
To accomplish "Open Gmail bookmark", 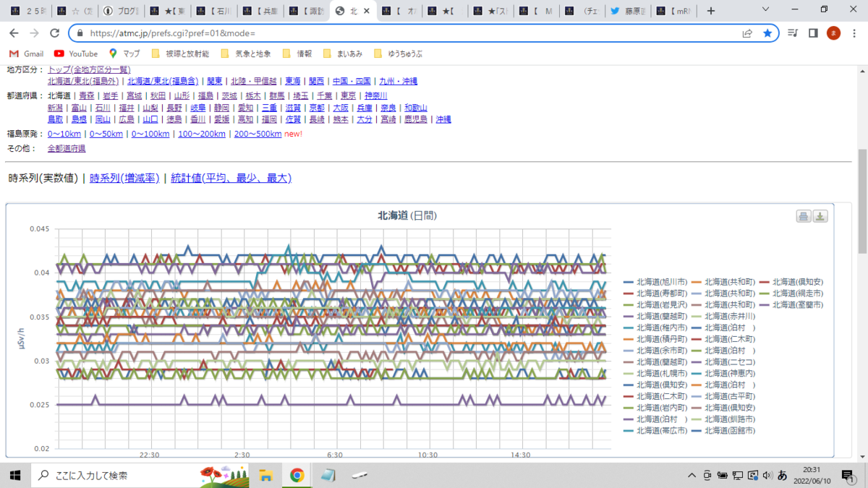I will click(x=26, y=53).
